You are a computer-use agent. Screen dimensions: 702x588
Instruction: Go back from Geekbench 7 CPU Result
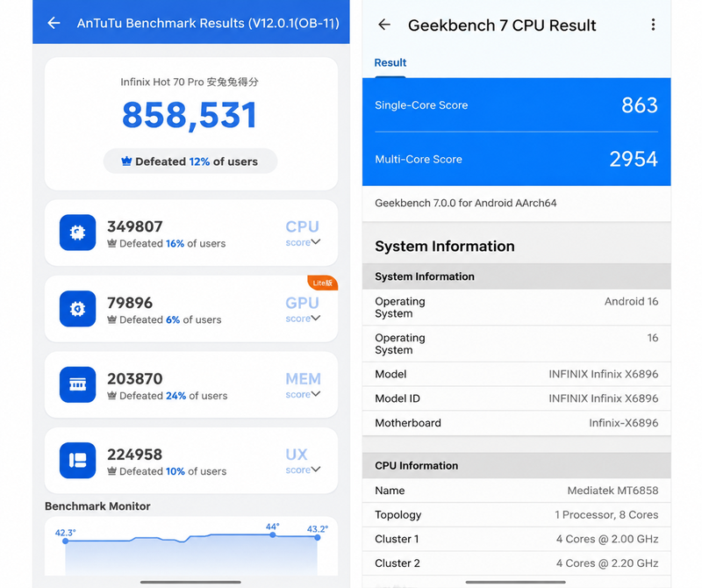pos(384,25)
